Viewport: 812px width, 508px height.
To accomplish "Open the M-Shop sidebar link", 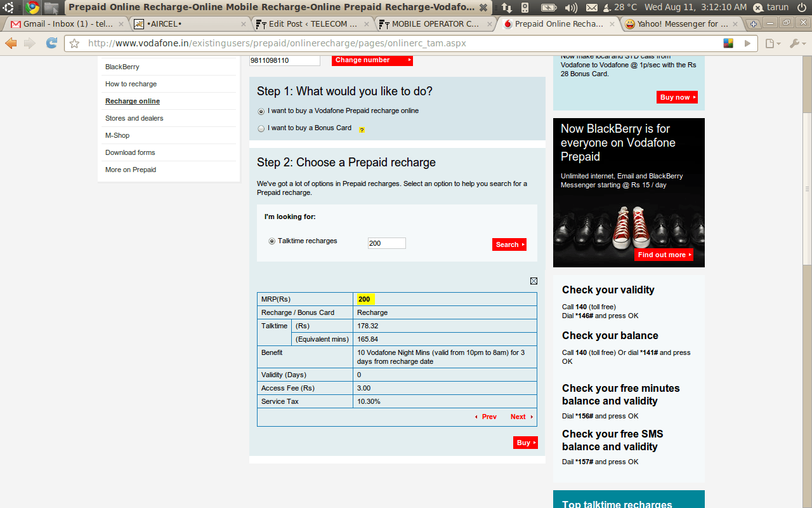I will pos(117,135).
